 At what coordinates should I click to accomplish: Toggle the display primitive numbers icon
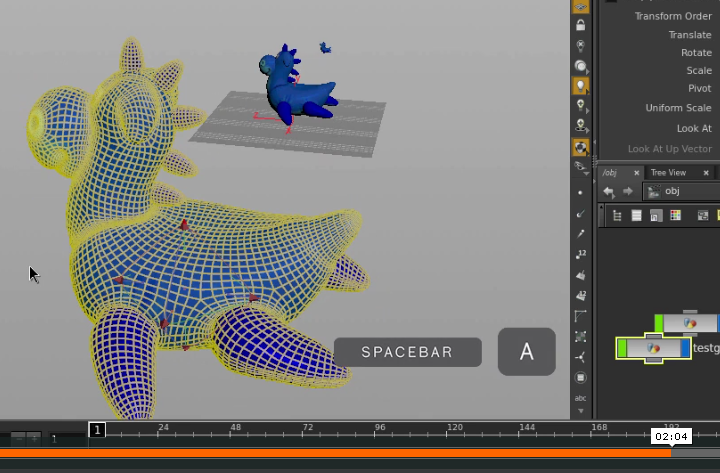coord(580,295)
